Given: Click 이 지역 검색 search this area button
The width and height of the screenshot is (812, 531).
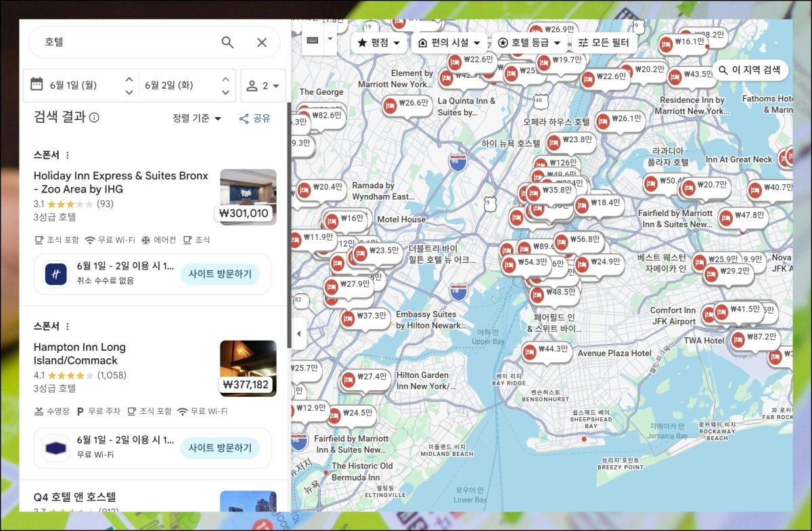Looking at the screenshot, I should [750, 70].
